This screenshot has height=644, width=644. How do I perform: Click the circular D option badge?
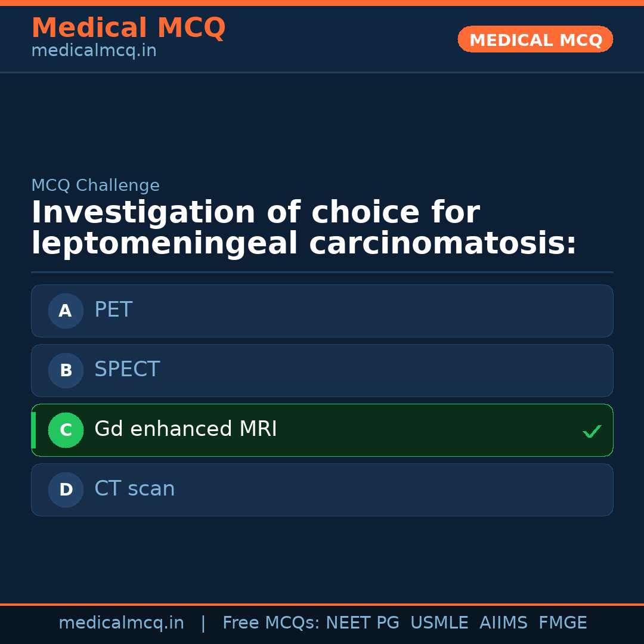(66, 490)
